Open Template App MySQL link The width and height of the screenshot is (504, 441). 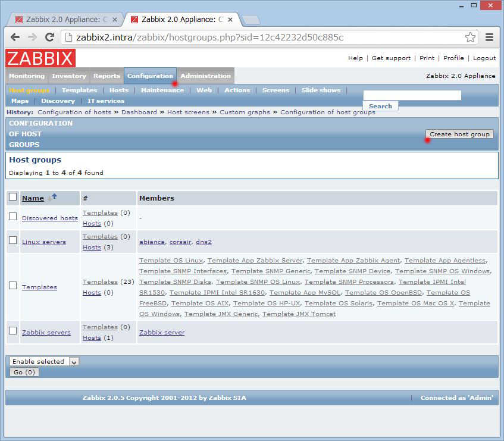[305, 292]
